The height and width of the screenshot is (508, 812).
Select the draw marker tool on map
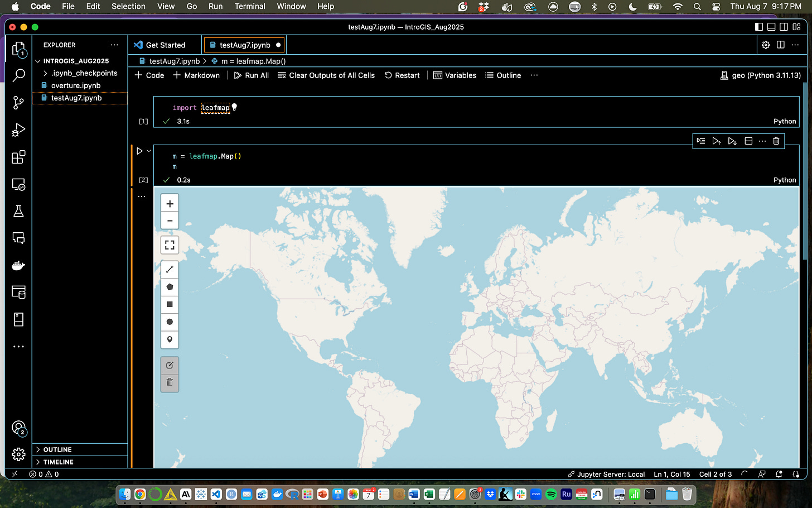pyautogui.click(x=170, y=339)
